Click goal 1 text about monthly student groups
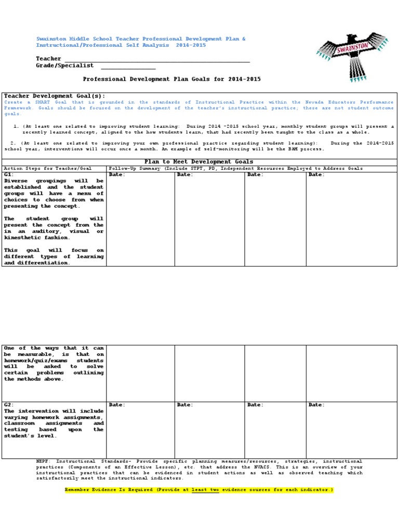This screenshot has width=399, height=532. (x=204, y=129)
